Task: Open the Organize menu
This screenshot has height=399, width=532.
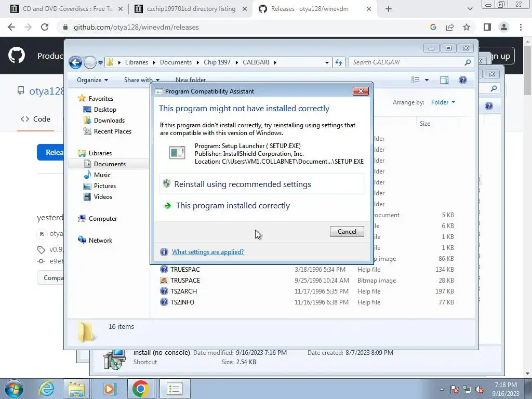Action: pyautogui.click(x=92, y=80)
